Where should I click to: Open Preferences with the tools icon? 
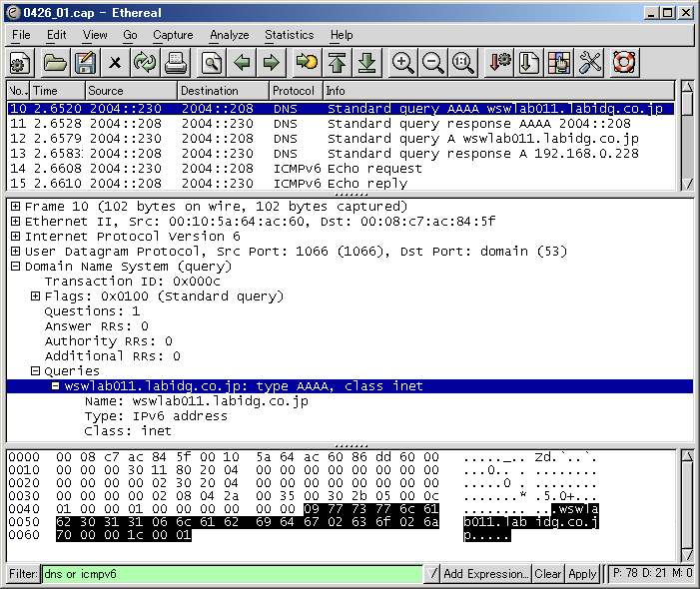[x=590, y=63]
